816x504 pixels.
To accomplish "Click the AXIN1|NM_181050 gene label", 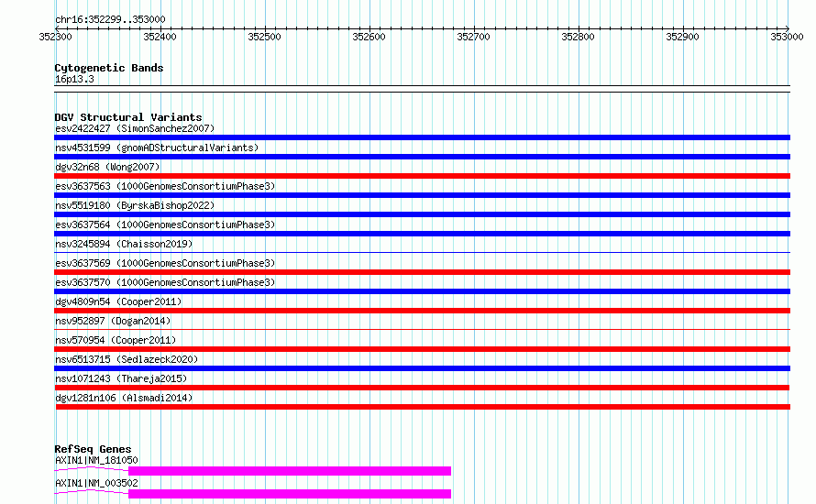I will tap(96, 460).
